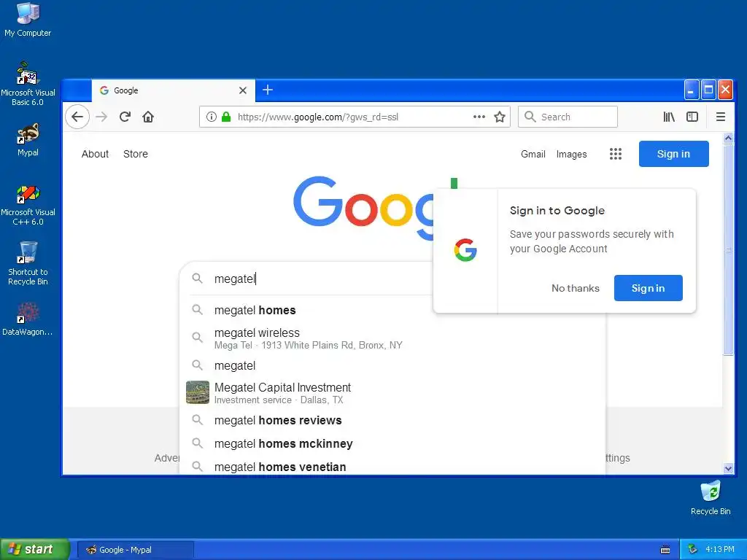The image size is (747, 560).
Task: Click the toolbar Search field
Action: (x=568, y=117)
